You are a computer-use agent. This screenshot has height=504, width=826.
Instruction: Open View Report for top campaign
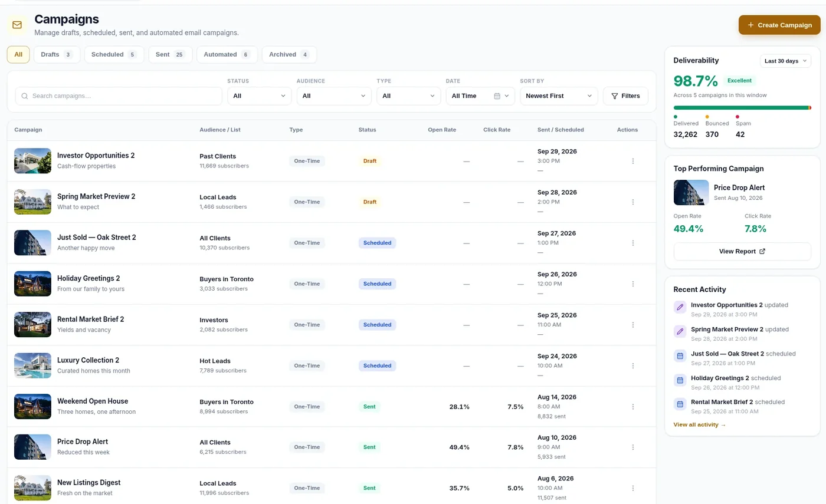tap(742, 252)
